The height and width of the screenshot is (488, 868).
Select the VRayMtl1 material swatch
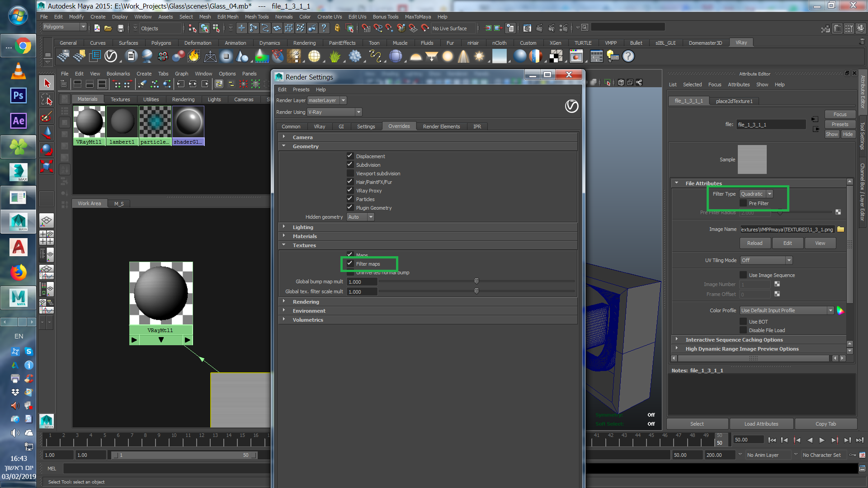point(89,122)
